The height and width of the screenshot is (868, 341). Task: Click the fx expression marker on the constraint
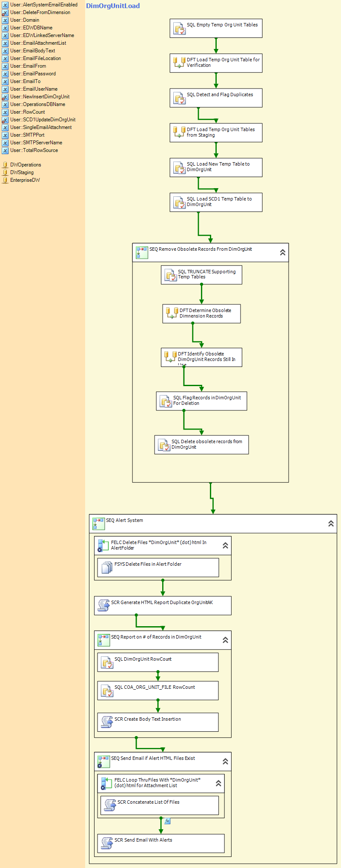pyautogui.click(x=167, y=821)
